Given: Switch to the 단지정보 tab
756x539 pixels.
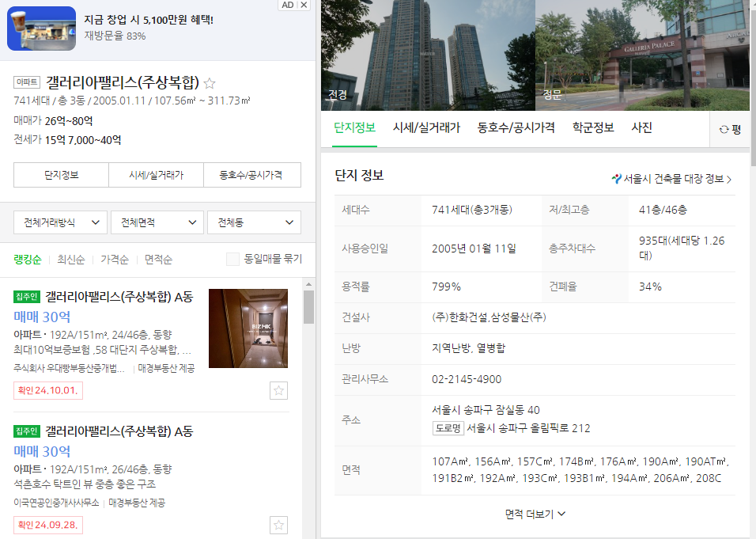Looking at the screenshot, I should pos(354,128).
